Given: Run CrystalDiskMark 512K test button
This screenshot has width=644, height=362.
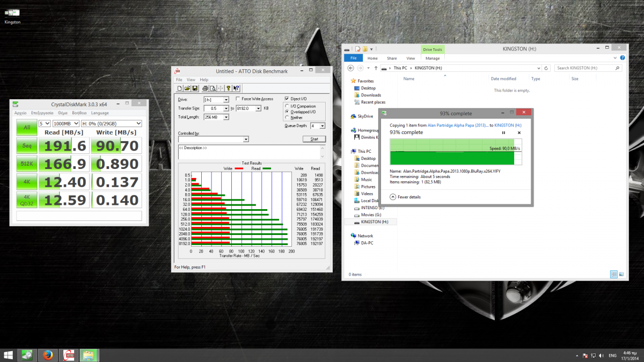Looking at the screenshot, I should (x=26, y=164).
